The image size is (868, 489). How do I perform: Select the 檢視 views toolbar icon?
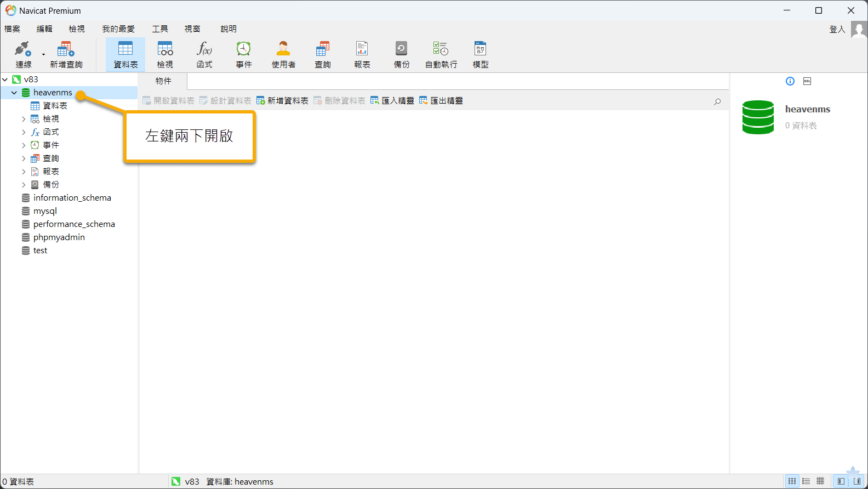pos(165,54)
